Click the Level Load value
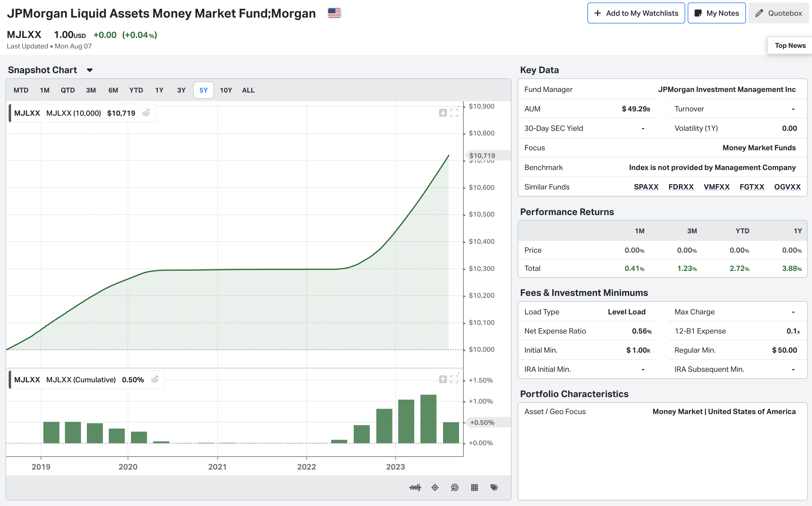This screenshot has width=812, height=506. (626, 312)
